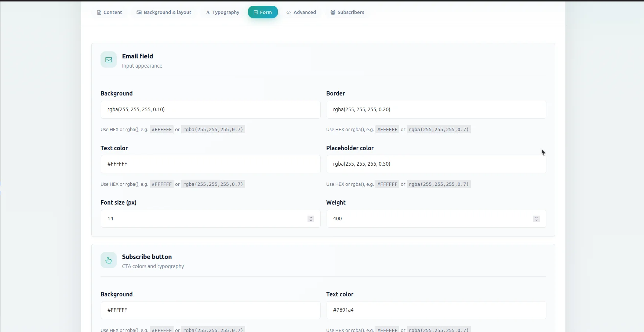Click the 'Input appearance' subtitle
644x332 pixels.
pyautogui.click(x=142, y=66)
